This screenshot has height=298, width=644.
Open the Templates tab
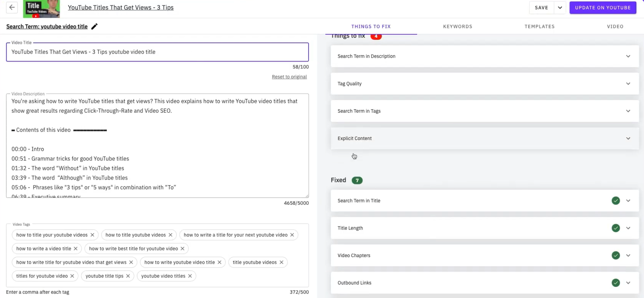point(540,26)
